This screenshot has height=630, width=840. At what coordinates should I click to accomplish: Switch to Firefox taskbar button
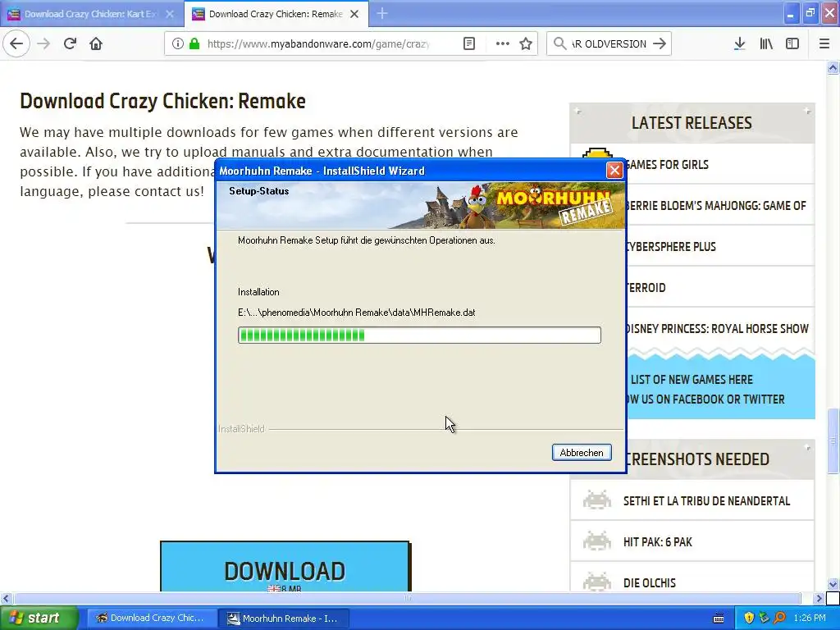point(151,619)
